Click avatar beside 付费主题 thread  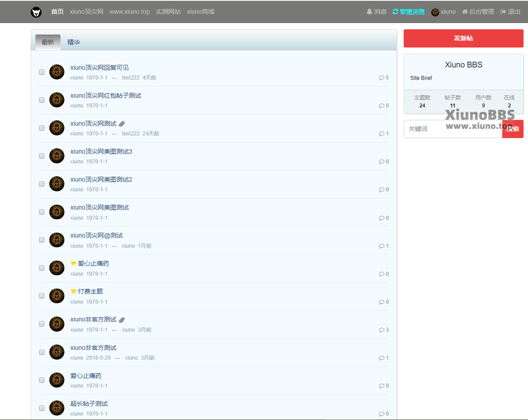click(57, 296)
